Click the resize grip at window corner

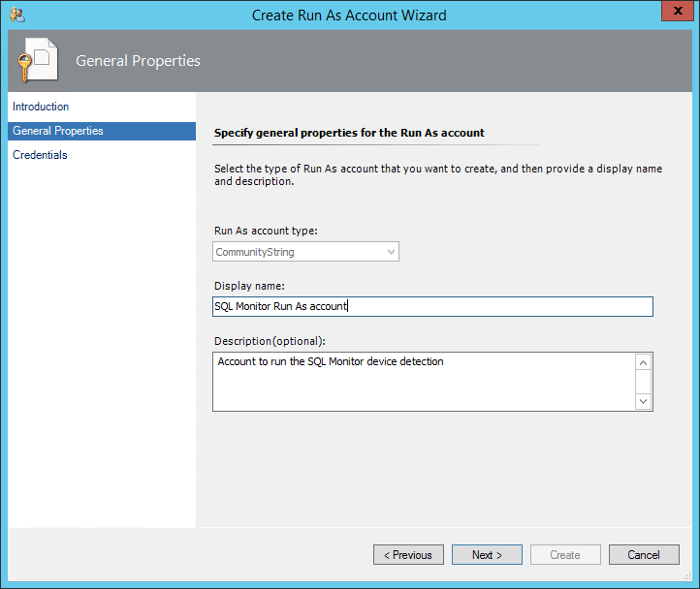coord(687,576)
